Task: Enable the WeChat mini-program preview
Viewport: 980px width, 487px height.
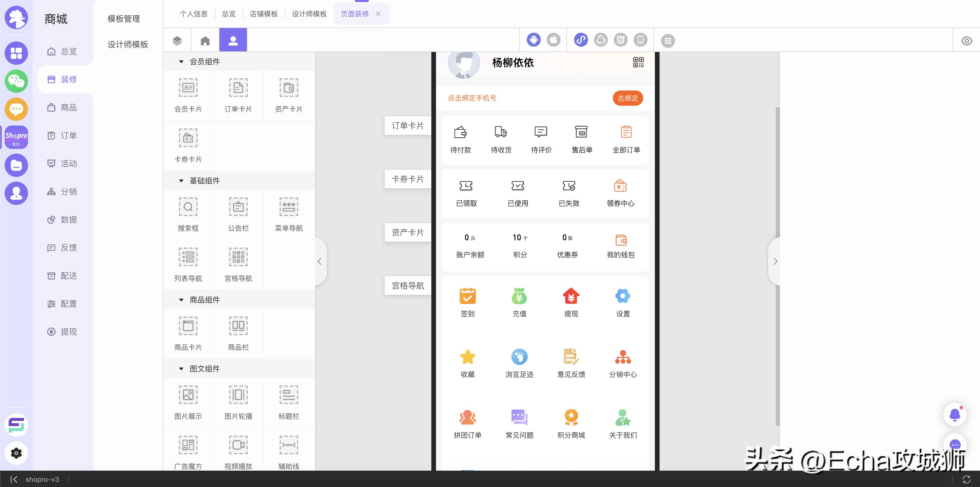Action: (581, 40)
